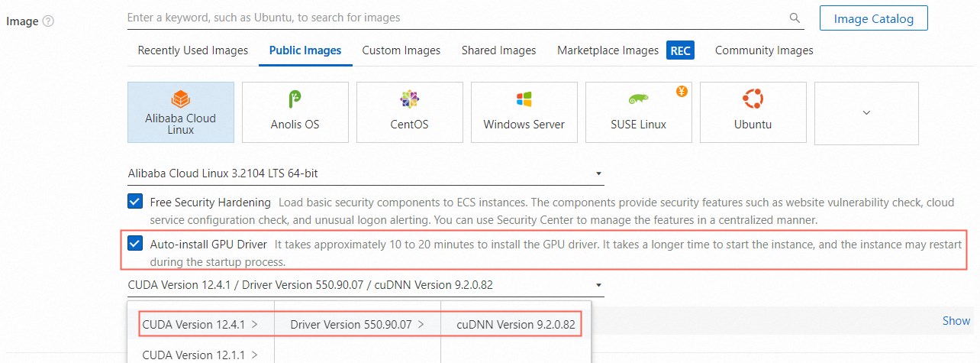The width and height of the screenshot is (980, 363).
Task: Switch to Recently Used Images tab
Action: click(193, 50)
